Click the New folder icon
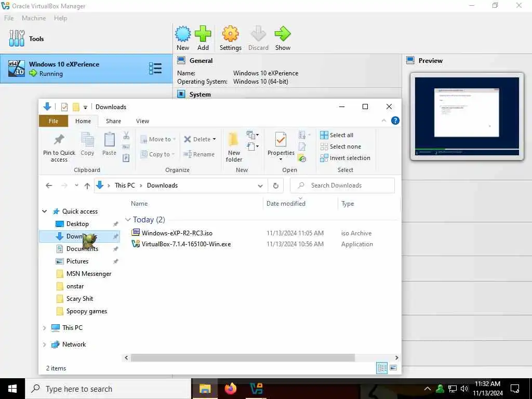 234,139
